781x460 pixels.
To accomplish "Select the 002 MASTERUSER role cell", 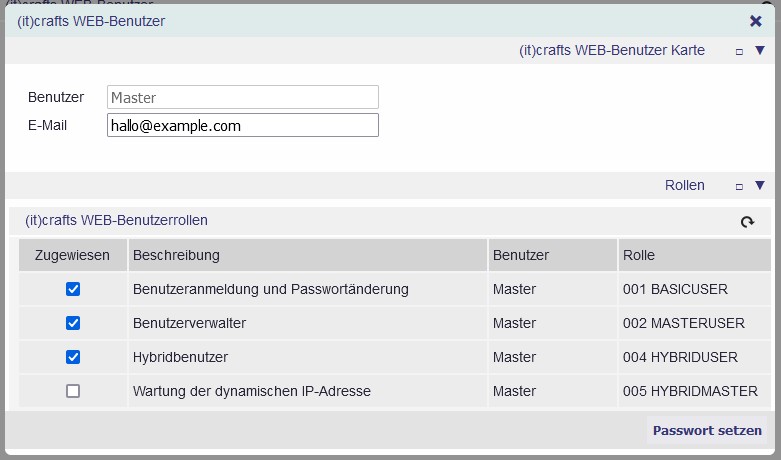I will click(x=694, y=323).
